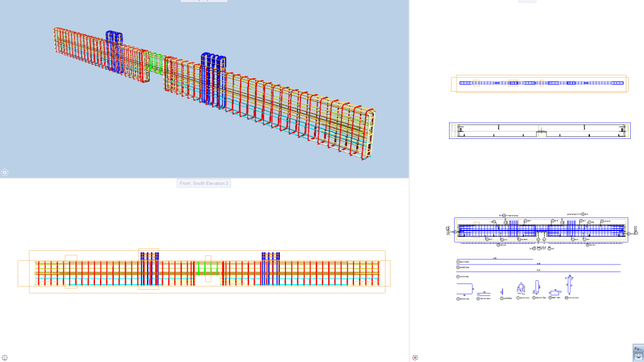This screenshot has height=362, width=644.
Task: Select the longest straight bar dimension line
Action: [538, 271]
